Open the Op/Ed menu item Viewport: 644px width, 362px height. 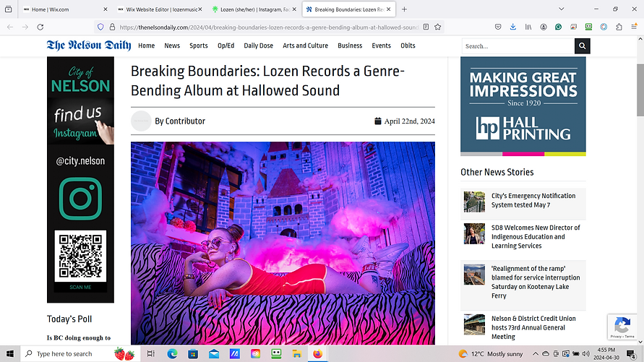226,46
